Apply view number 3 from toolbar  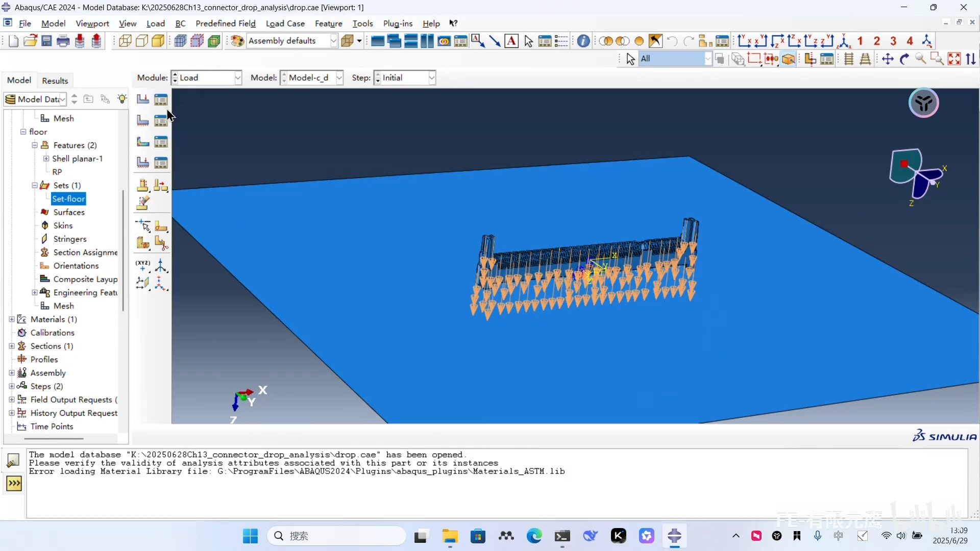tap(893, 41)
